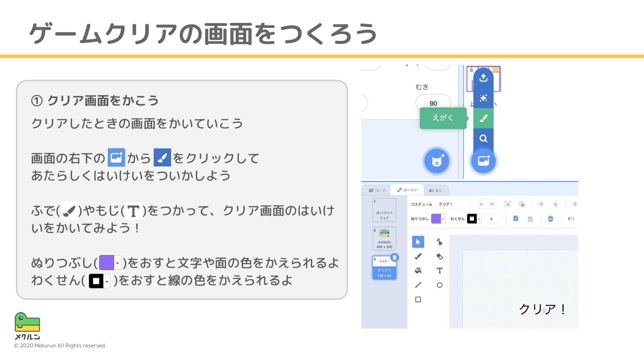Viewport: 644px width, 362px height.
Task: Select the Reshape tool
Action: tap(439, 242)
